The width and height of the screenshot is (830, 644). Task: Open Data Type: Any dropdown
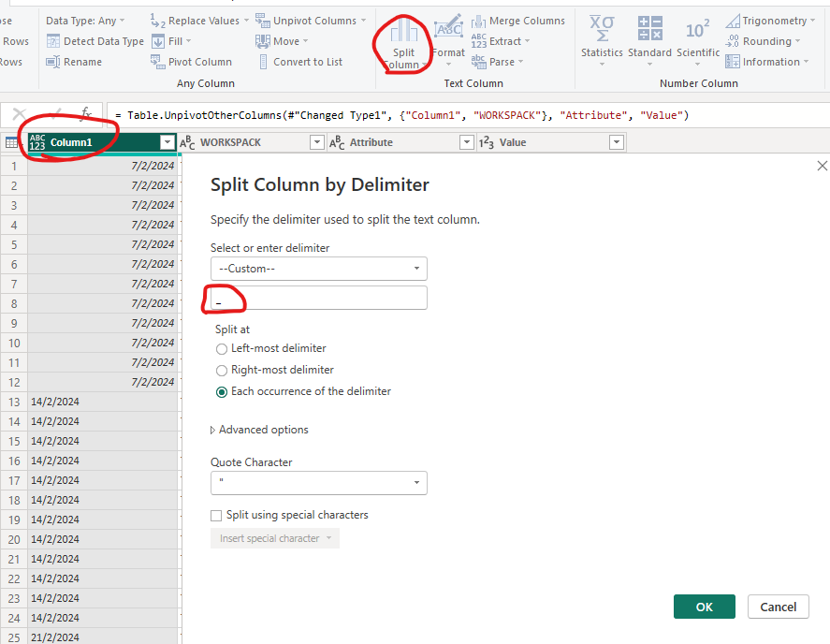pyautogui.click(x=85, y=21)
